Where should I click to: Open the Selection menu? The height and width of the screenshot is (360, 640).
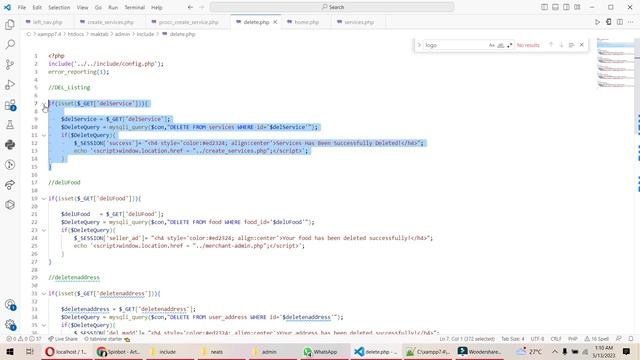(59, 7)
